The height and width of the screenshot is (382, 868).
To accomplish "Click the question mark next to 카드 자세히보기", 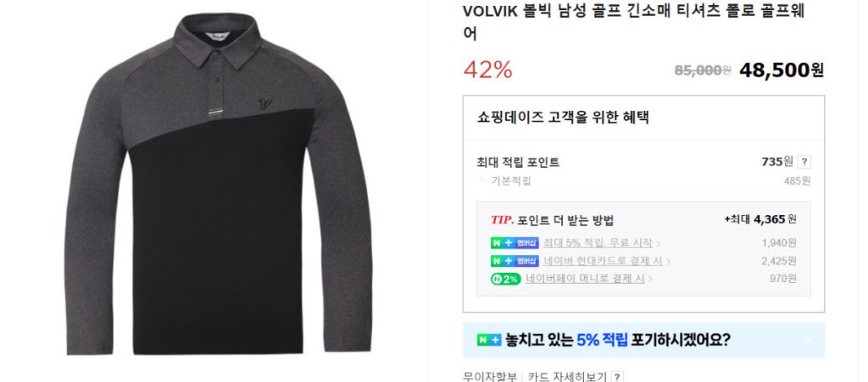I will point(617,377).
